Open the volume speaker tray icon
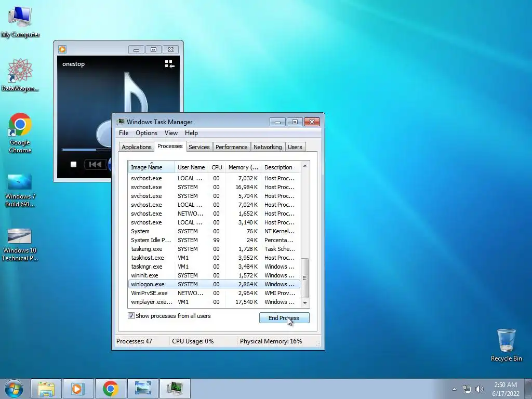 pos(480,389)
